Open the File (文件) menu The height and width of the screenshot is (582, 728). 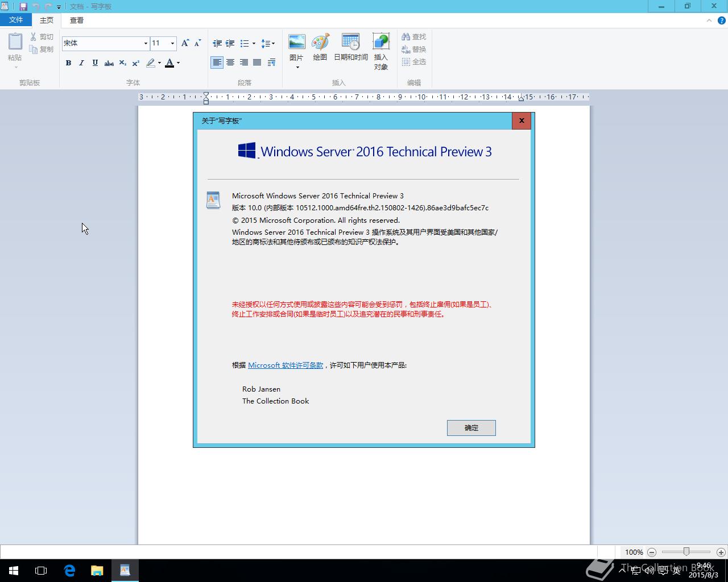(x=16, y=20)
